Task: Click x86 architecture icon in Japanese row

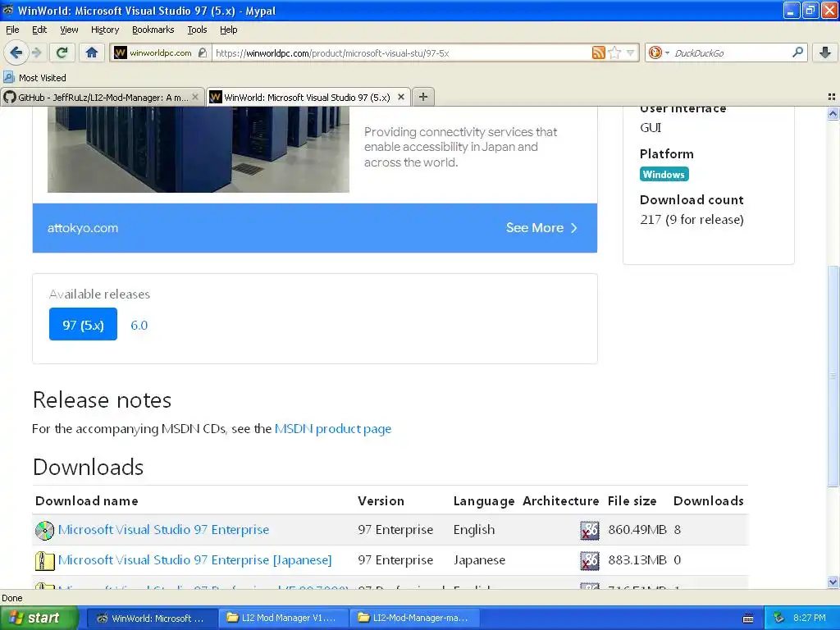Action: [x=589, y=561]
